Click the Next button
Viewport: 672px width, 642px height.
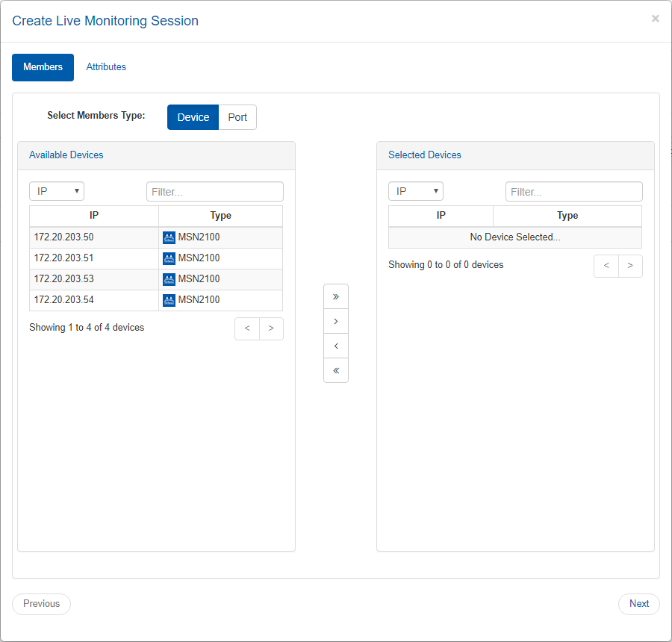coord(638,604)
